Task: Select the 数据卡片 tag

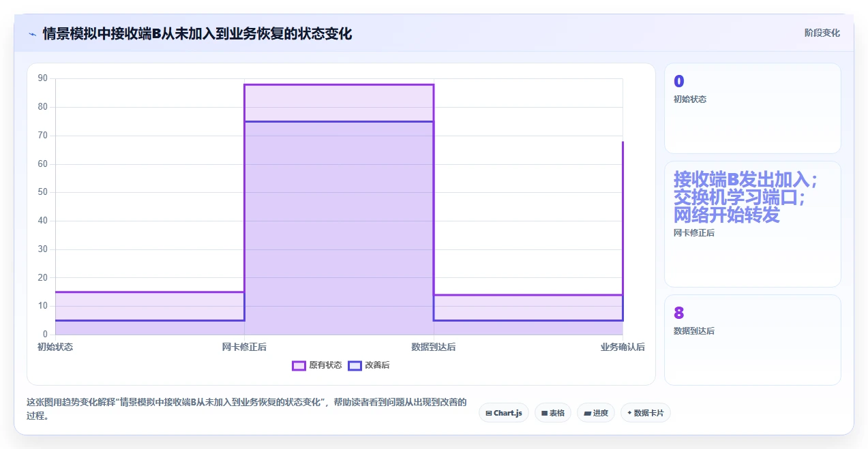Action: (x=646, y=413)
